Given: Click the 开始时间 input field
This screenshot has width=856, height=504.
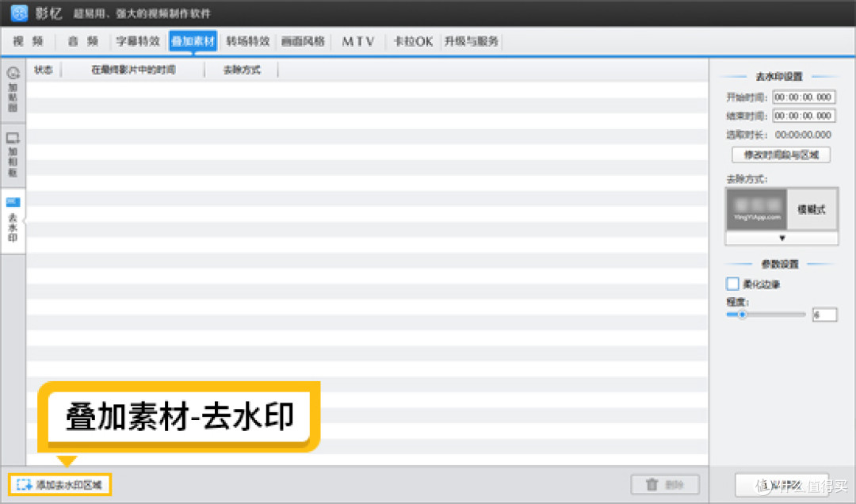Looking at the screenshot, I should click(x=804, y=97).
